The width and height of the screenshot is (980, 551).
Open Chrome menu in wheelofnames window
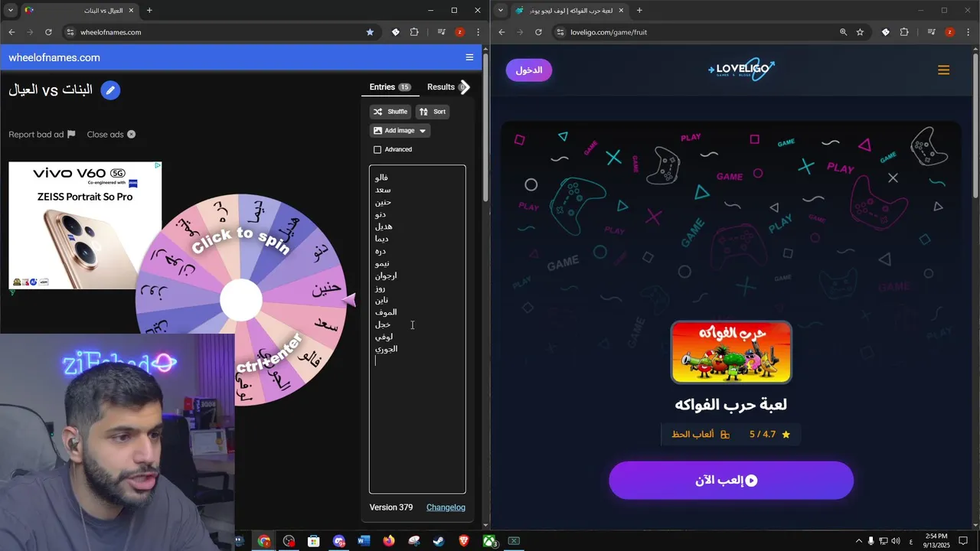click(478, 32)
